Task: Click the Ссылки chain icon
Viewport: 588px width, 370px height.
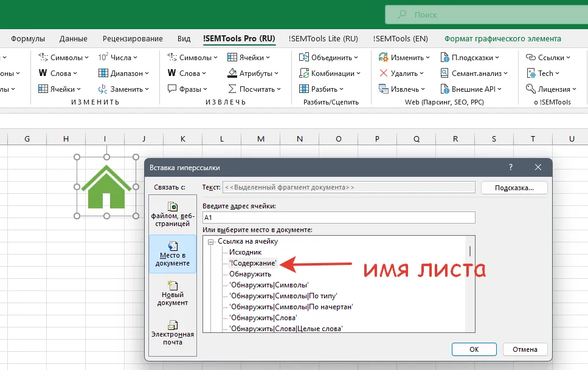Action: pyautogui.click(x=531, y=57)
